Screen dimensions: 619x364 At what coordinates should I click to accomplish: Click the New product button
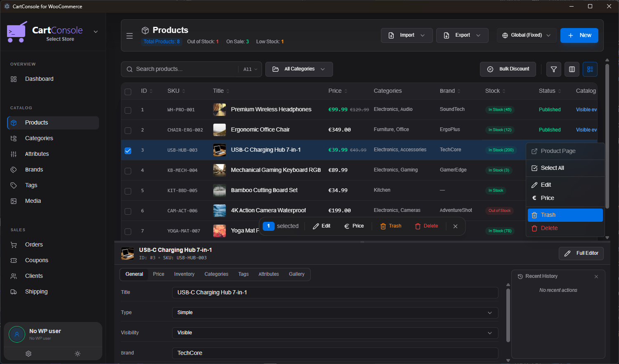[x=579, y=35]
